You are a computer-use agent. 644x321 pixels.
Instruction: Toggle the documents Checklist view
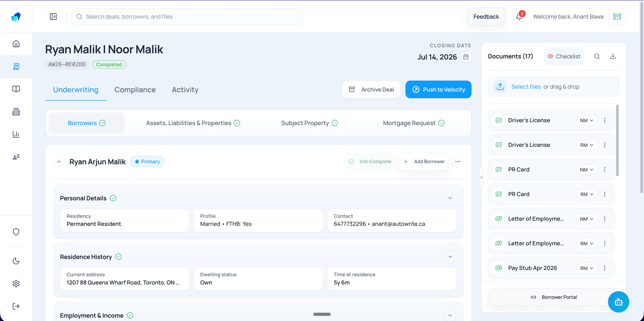(564, 56)
